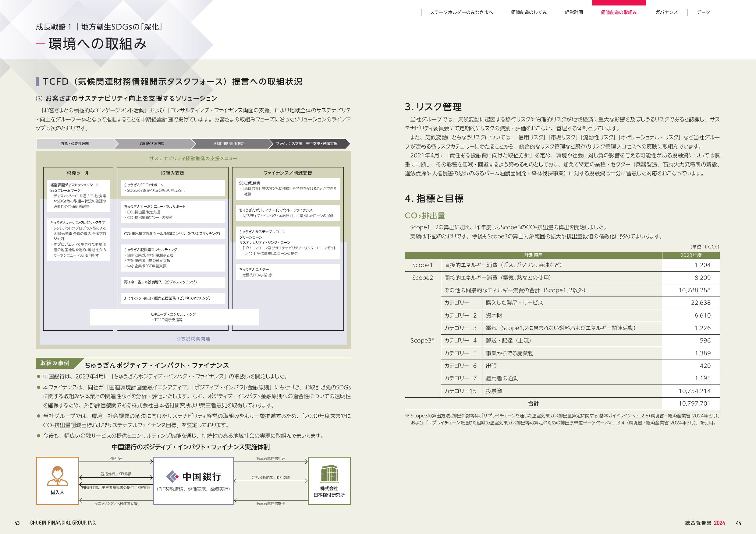Select the カテゴリー 1 value 22,638
756x534 pixels.
[701, 303]
